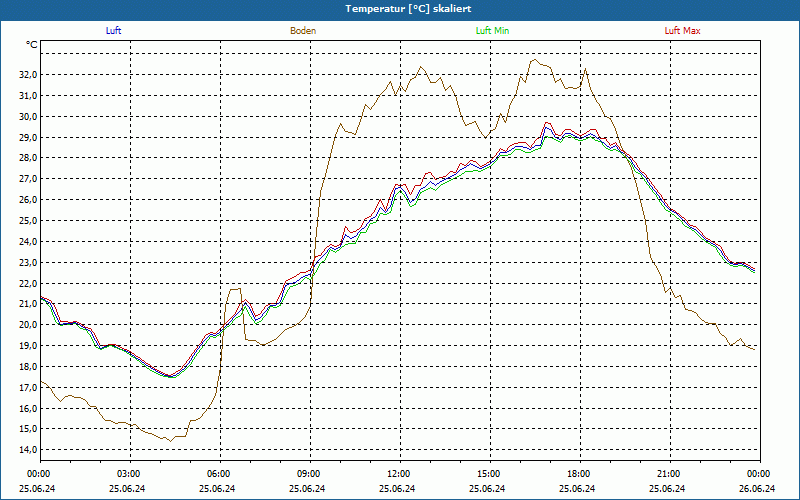Click the 28,0 y-axis value
800x500 pixels.
click(29, 158)
